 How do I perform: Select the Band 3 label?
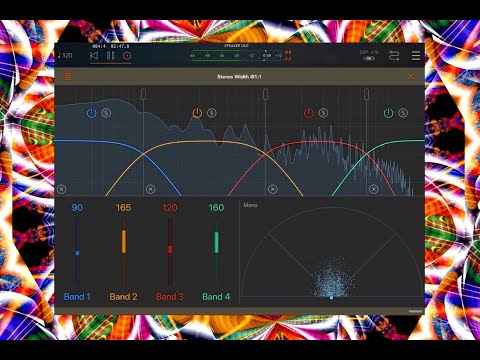(x=170, y=297)
